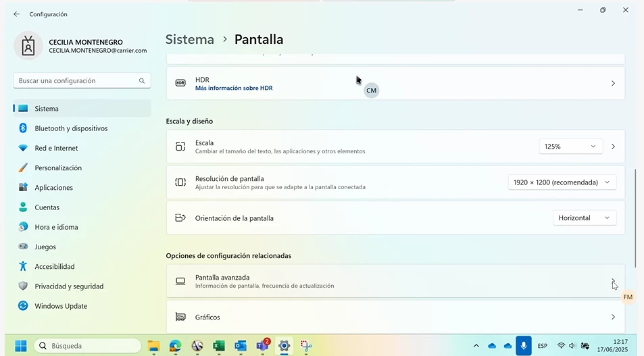Click the Gráficos graphics card icon
The height and width of the screenshot is (356, 644).
pos(180,317)
